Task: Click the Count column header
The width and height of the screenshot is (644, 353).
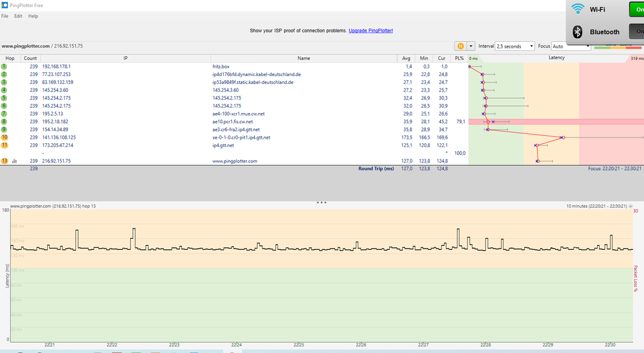Action: [x=30, y=58]
